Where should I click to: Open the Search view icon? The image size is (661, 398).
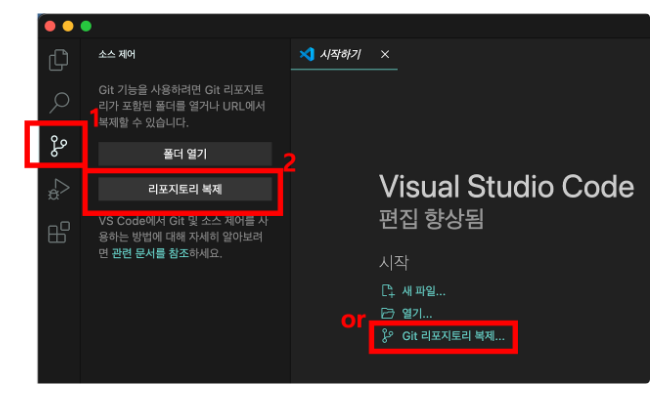coord(59,102)
